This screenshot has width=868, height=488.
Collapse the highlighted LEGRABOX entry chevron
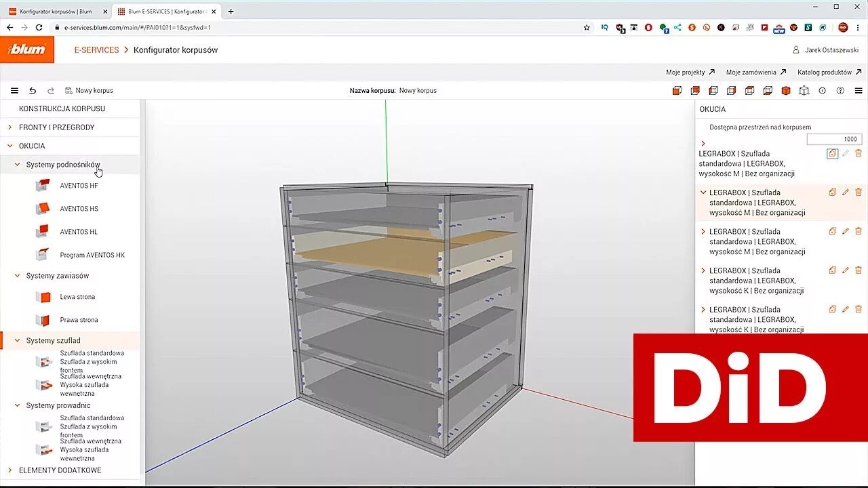[x=703, y=192]
